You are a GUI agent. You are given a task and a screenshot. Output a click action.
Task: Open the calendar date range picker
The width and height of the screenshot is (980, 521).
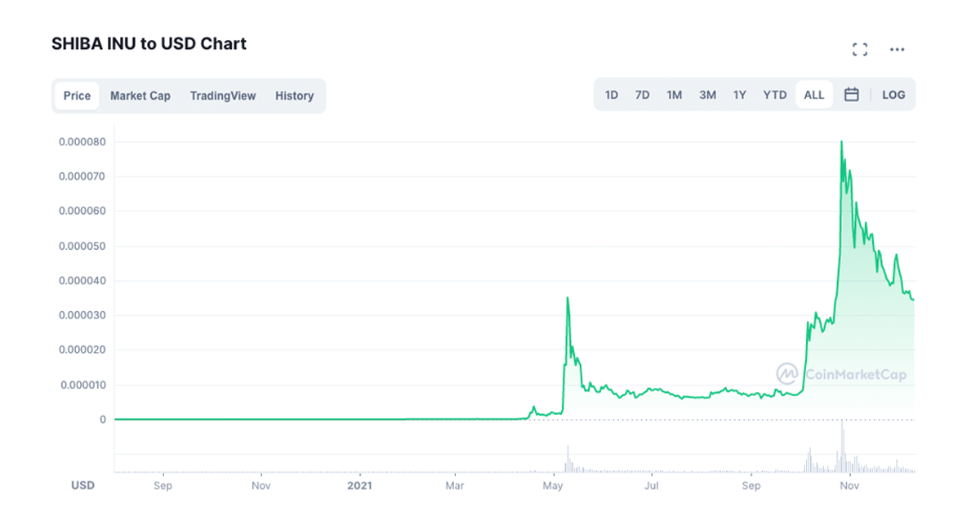coord(851,95)
